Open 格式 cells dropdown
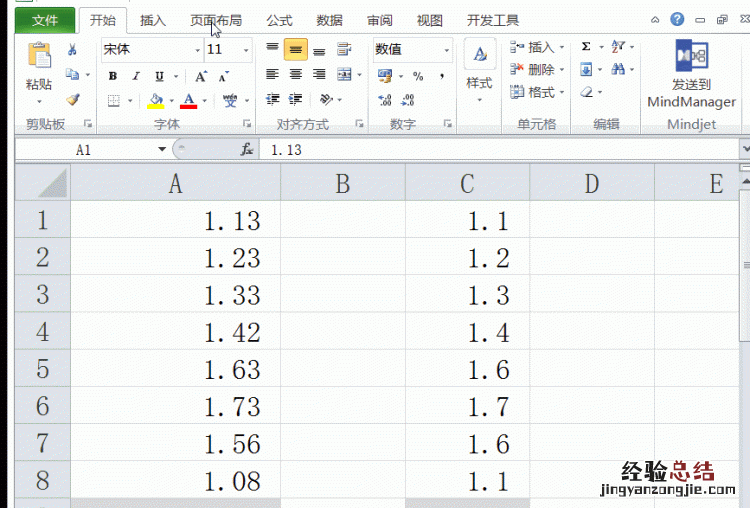Screen dimensions: 750x508 pos(562,92)
